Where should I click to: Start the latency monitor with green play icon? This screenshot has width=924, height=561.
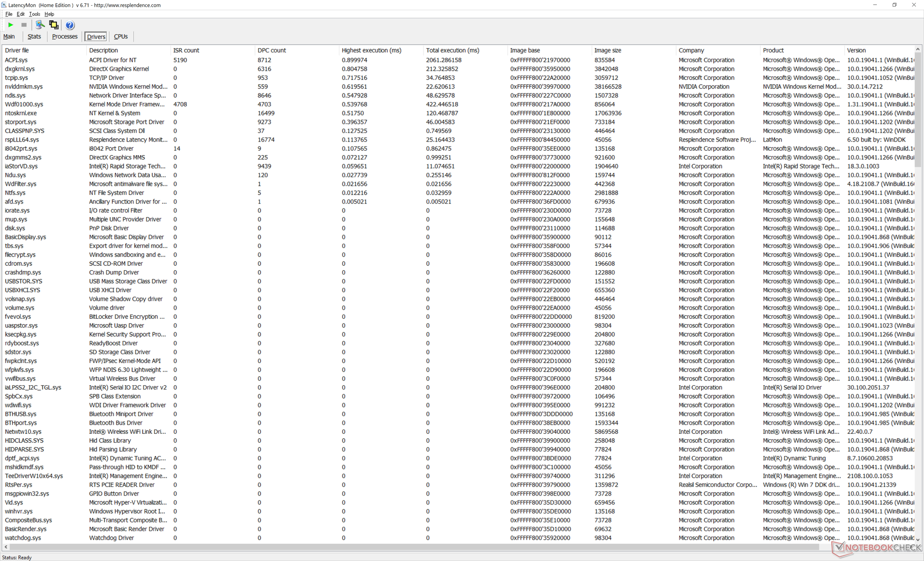(11, 25)
